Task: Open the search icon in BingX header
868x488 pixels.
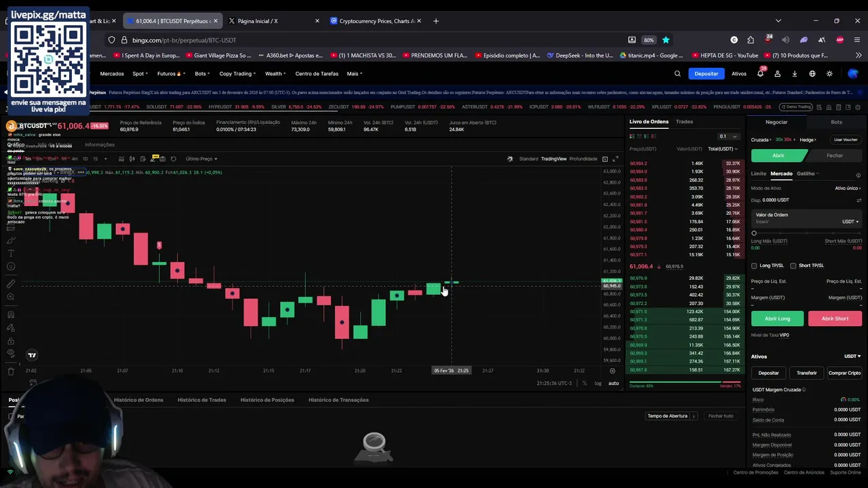Action: [677, 74]
